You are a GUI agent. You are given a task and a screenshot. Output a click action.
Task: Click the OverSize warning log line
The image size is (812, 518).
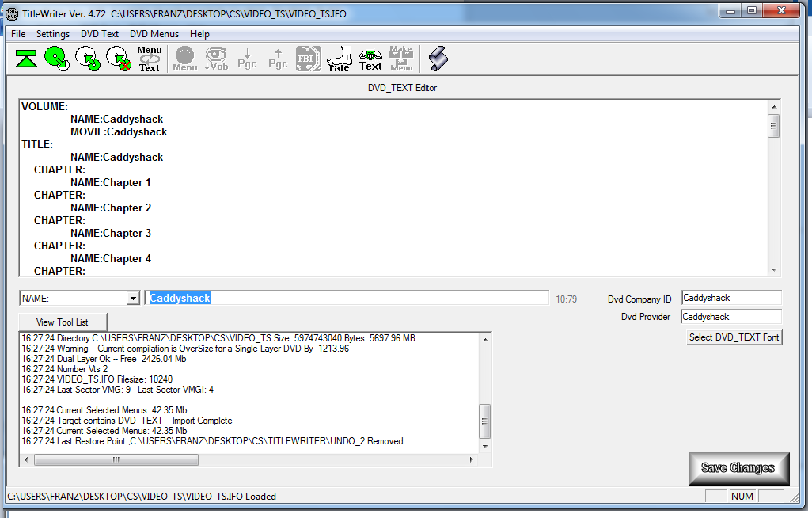185,349
